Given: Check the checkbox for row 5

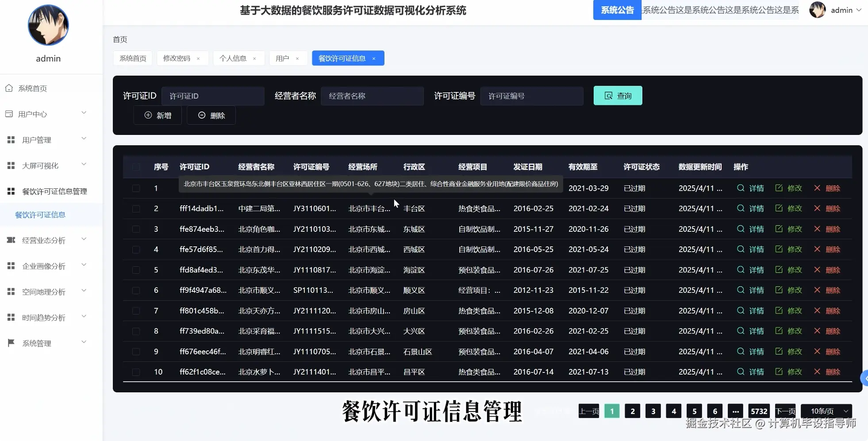Looking at the screenshot, I should coord(136,270).
